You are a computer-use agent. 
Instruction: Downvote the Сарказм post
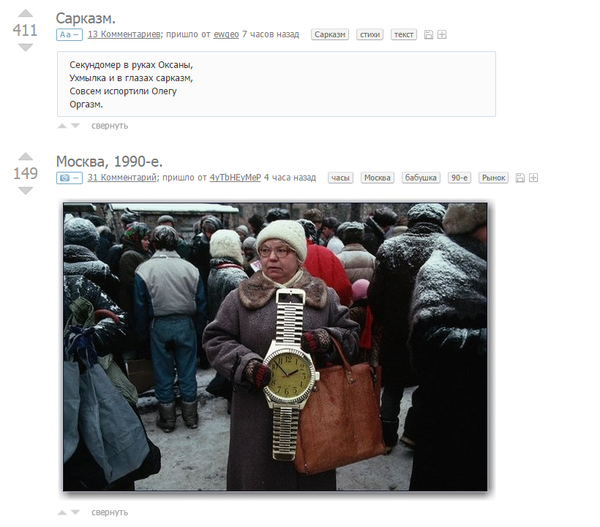click(26, 47)
